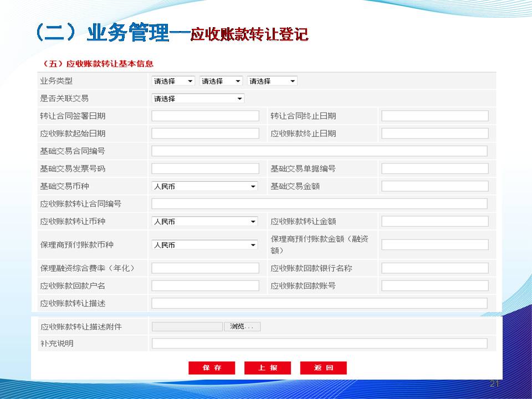
Task: Click the 返回 button
Action: [x=323, y=368]
